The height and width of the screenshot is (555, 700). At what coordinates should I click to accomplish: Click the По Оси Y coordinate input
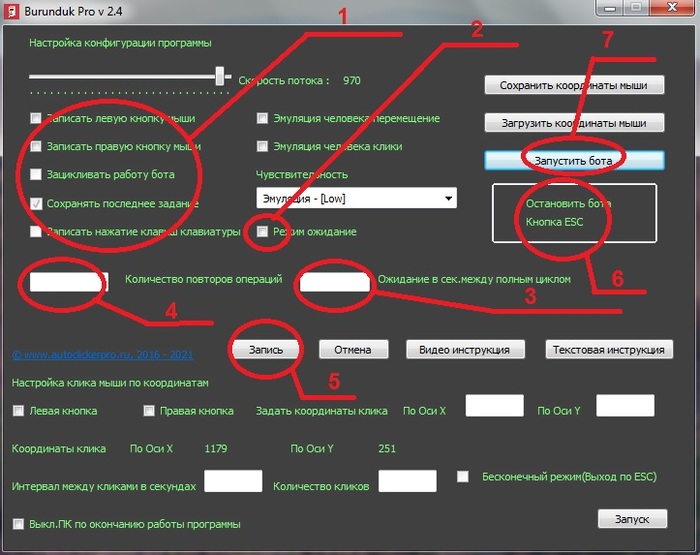point(625,405)
